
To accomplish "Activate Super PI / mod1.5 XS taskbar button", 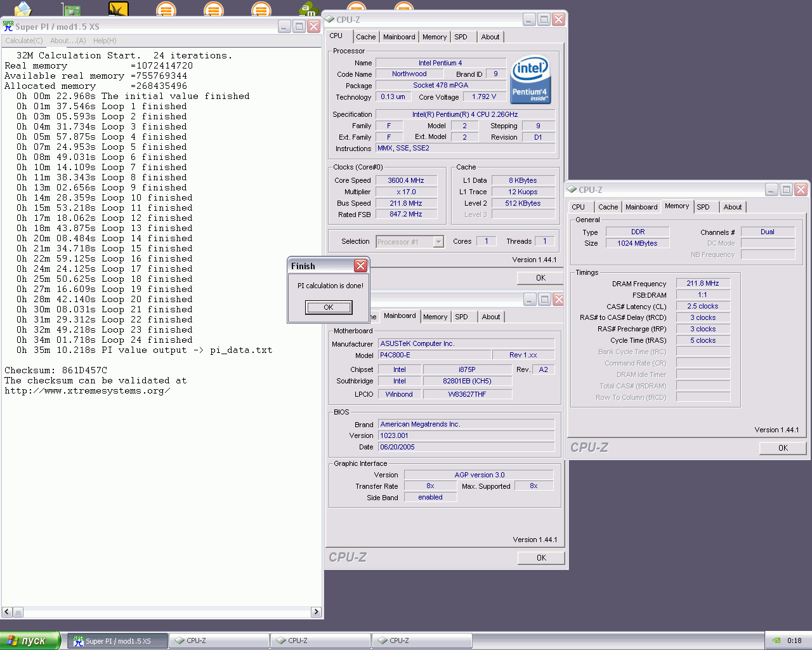I will point(117,641).
